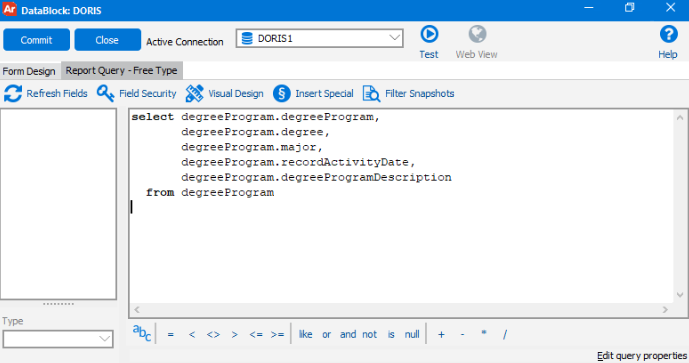This screenshot has width=689, height=363.
Task: Open the Help question mark icon
Action: pyautogui.click(x=668, y=34)
